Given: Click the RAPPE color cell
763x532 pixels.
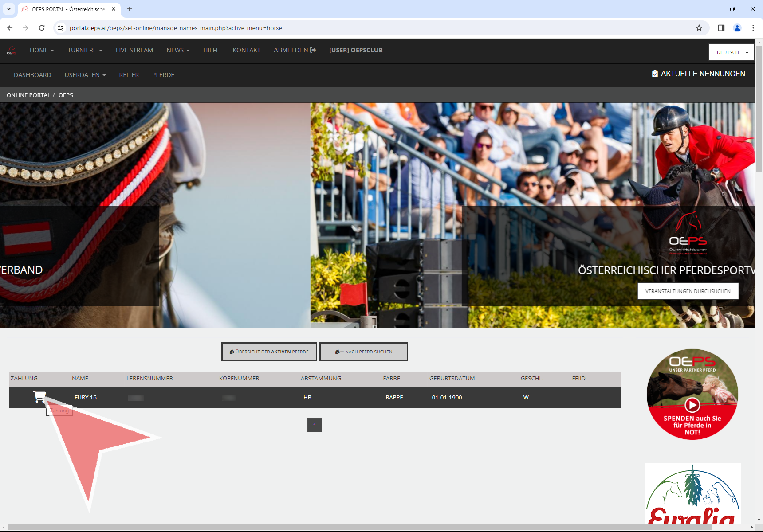Looking at the screenshot, I should pyautogui.click(x=394, y=397).
